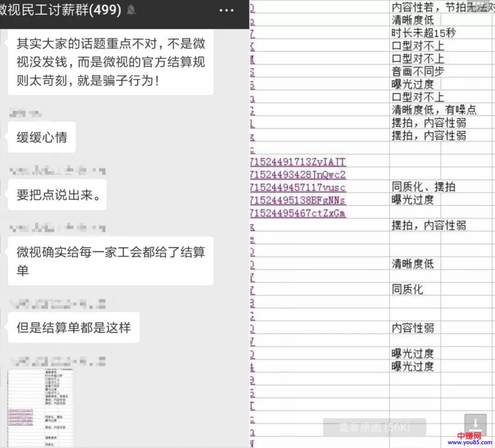Open link 71524491713ZvIAJT in spreadsheet
Screen dimensions: 495x448
(298, 162)
